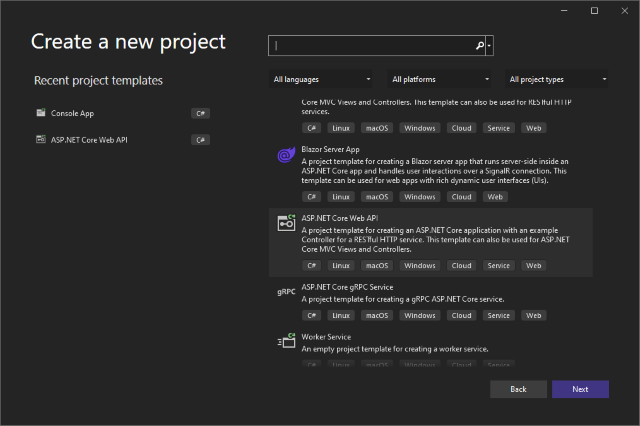Click the Cloud tag under gRPC Service
The image size is (640, 426).
pyautogui.click(x=462, y=315)
